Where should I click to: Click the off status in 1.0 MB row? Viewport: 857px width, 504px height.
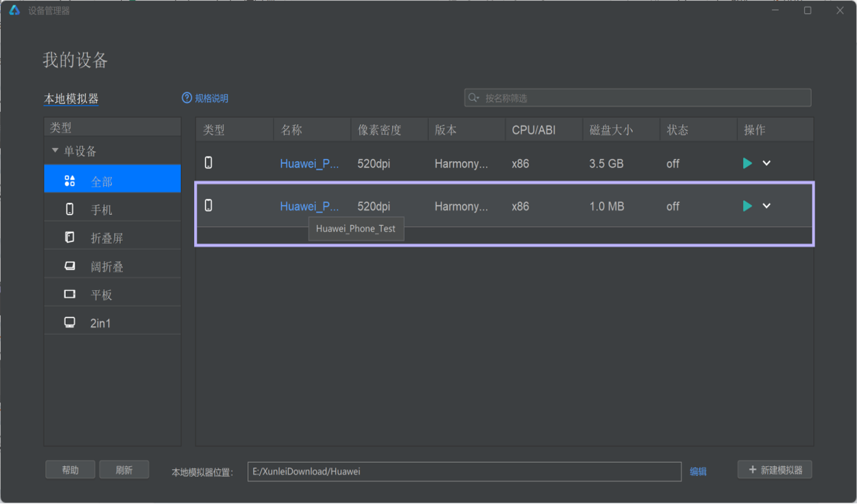point(673,206)
